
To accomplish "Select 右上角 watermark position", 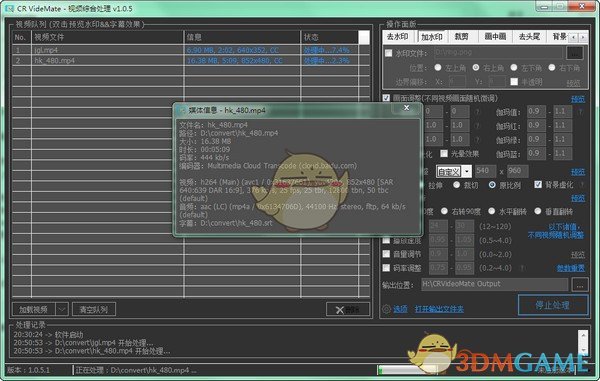I will (x=476, y=68).
